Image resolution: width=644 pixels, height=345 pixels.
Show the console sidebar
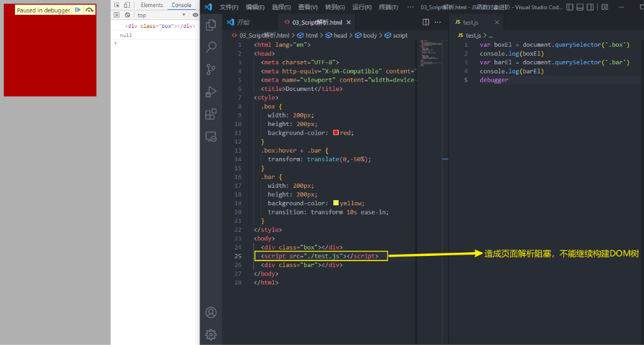(x=116, y=15)
